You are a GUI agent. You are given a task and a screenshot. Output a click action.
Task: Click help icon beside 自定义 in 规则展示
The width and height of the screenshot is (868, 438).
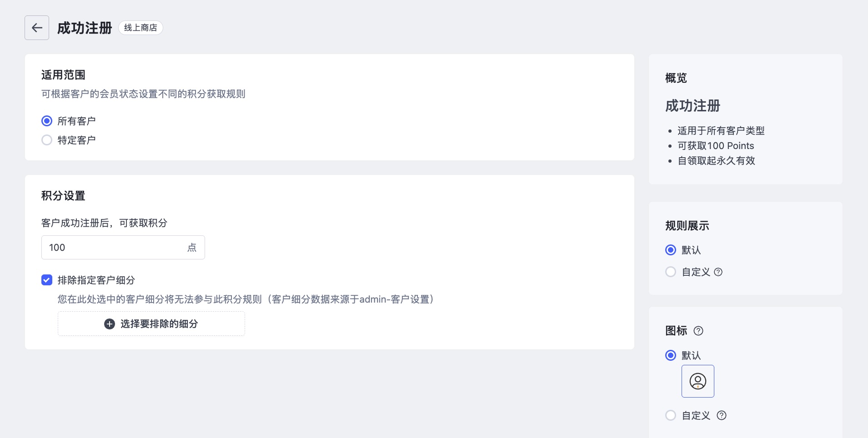click(718, 272)
